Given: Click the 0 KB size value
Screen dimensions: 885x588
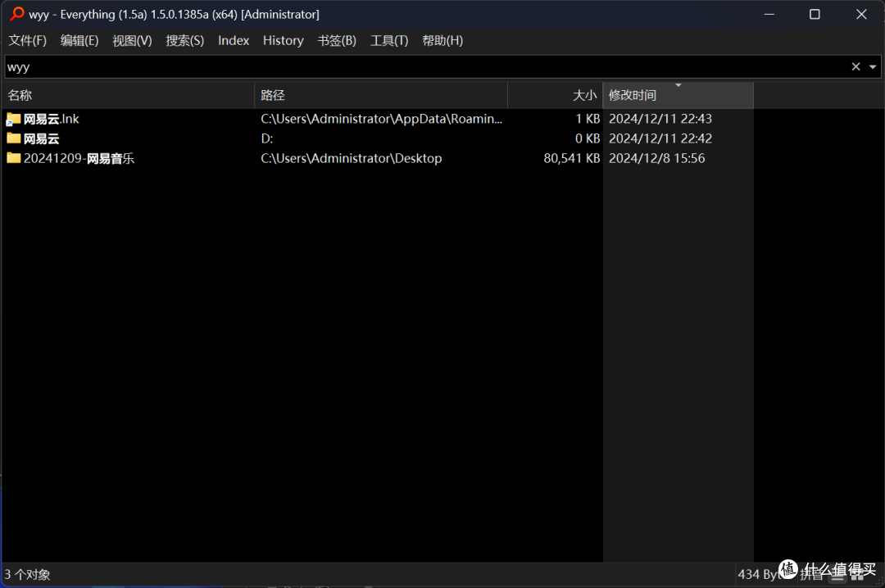Looking at the screenshot, I should pos(588,138).
